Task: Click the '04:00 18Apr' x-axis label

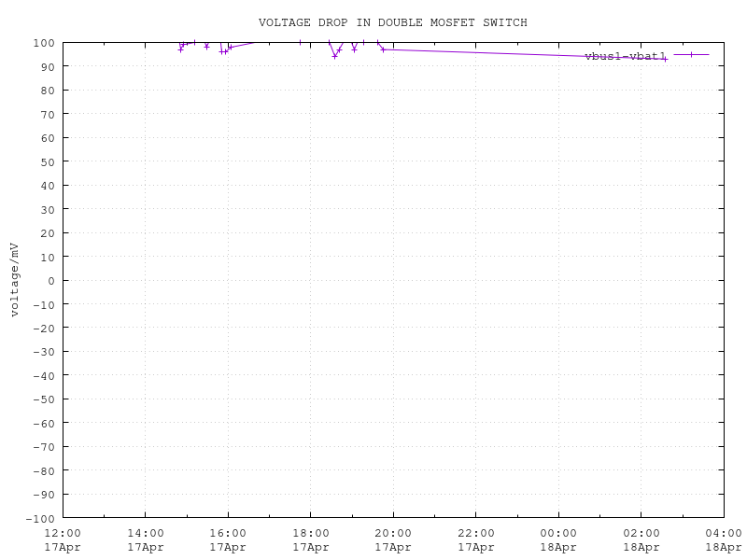Action: [x=723, y=540]
